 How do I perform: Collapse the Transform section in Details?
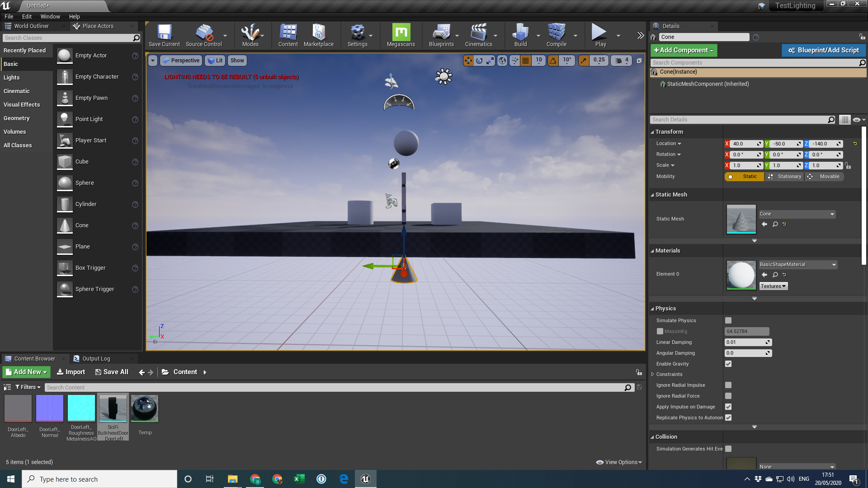click(x=652, y=131)
